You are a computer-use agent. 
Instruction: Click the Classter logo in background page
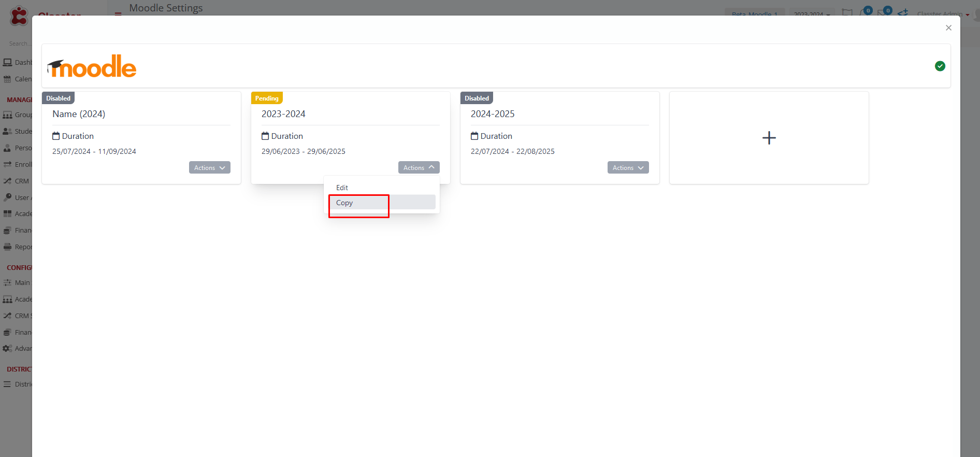[x=20, y=16]
